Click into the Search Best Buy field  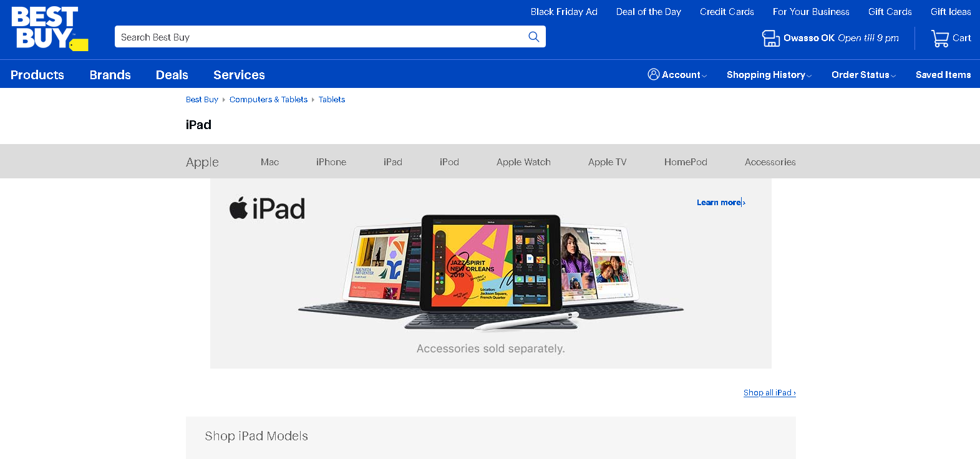point(318,37)
